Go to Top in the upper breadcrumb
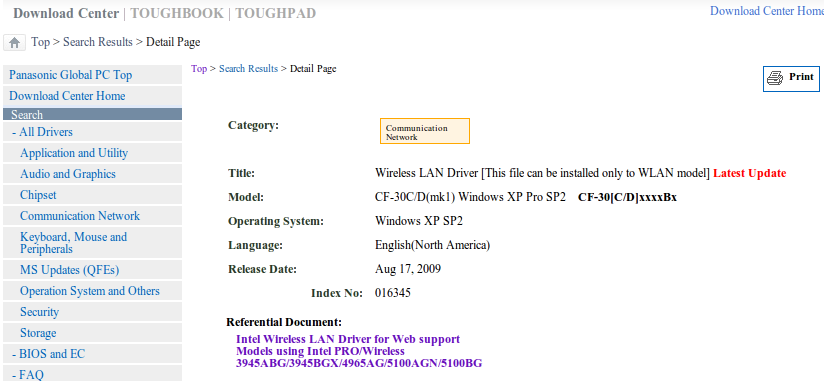The width and height of the screenshot is (824, 381). point(40,42)
